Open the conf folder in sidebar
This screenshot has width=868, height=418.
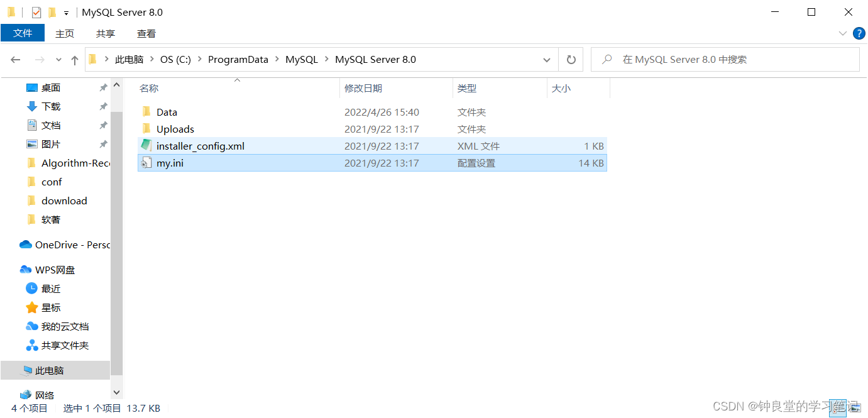click(x=52, y=182)
